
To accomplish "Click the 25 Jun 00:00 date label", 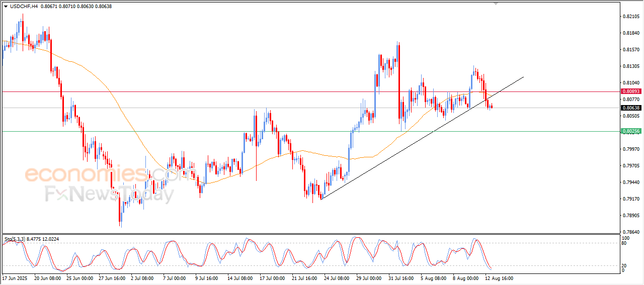I will click(79, 277).
